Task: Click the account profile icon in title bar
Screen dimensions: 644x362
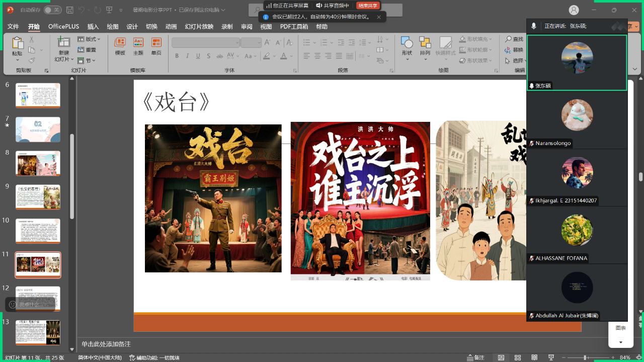Action: tap(574, 10)
